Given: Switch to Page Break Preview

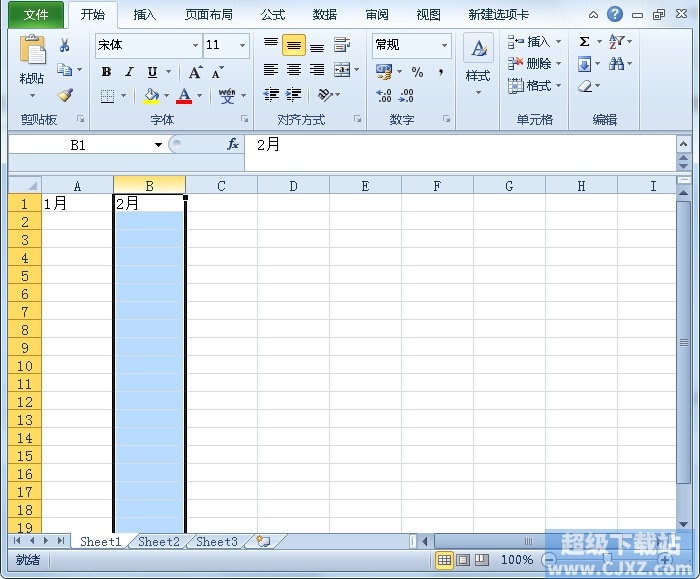Looking at the screenshot, I should point(482,560).
